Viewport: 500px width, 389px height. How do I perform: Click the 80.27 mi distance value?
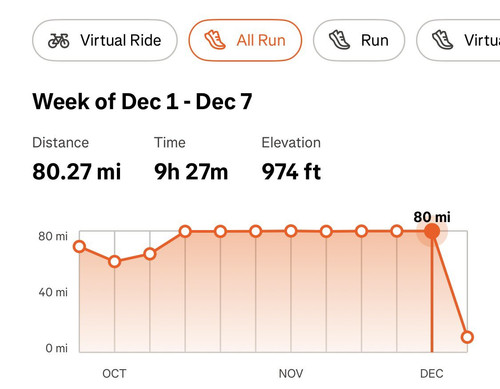click(x=77, y=172)
